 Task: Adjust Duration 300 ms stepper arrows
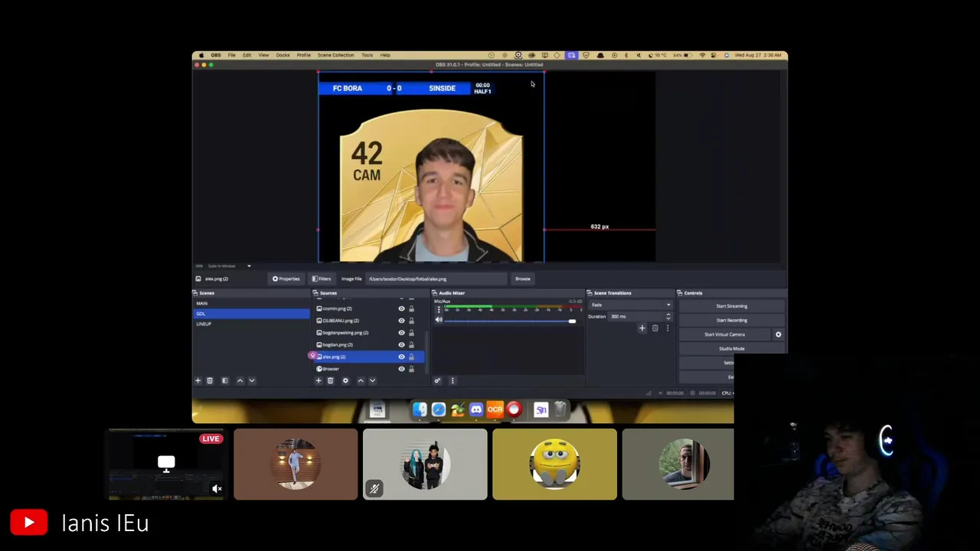pyautogui.click(x=668, y=316)
